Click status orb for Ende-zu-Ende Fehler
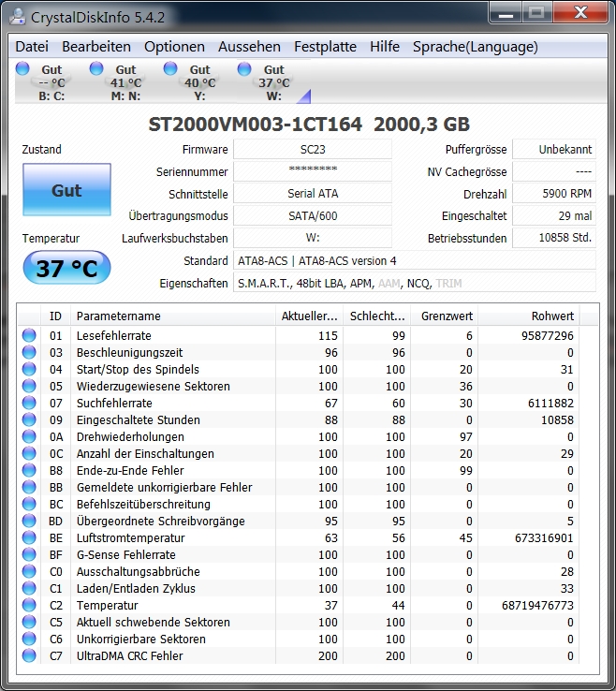Screen dimensions: 616x691 pyautogui.click(x=29, y=470)
